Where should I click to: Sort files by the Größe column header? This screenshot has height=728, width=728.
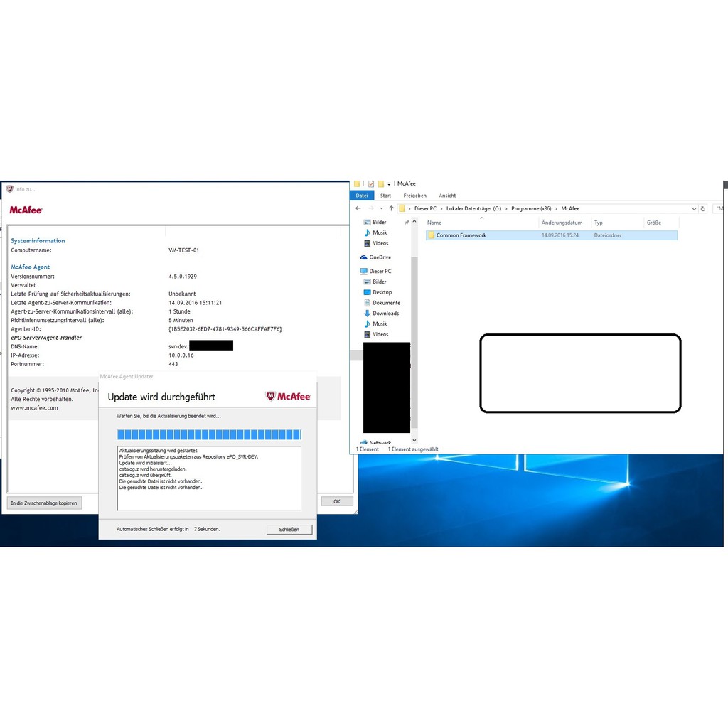click(661, 223)
